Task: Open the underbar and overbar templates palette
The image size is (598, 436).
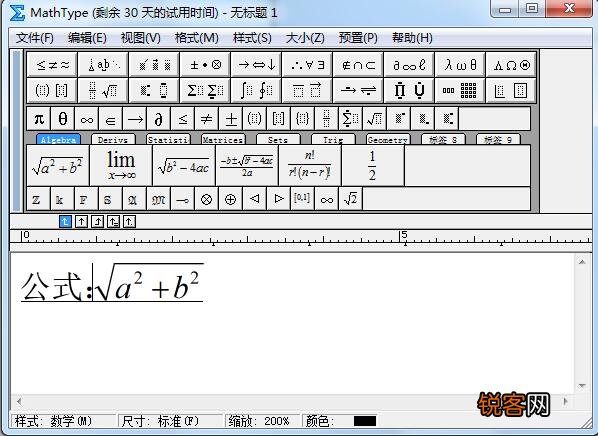Action: coord(307,90)
